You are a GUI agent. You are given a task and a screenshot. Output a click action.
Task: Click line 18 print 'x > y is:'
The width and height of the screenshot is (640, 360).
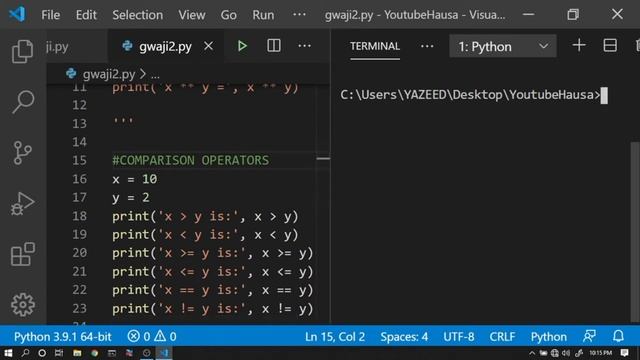[205, 216]
